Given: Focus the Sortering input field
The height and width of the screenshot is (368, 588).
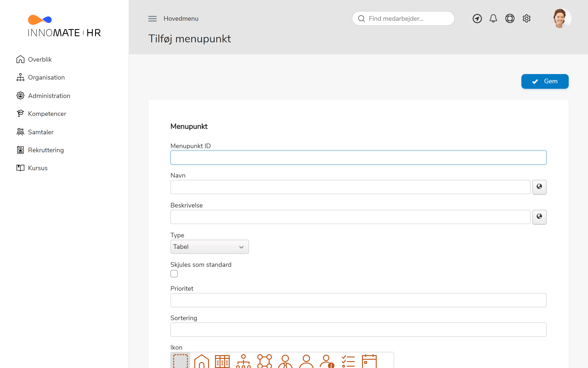Looking at the screenshot, I should (358, 330).
